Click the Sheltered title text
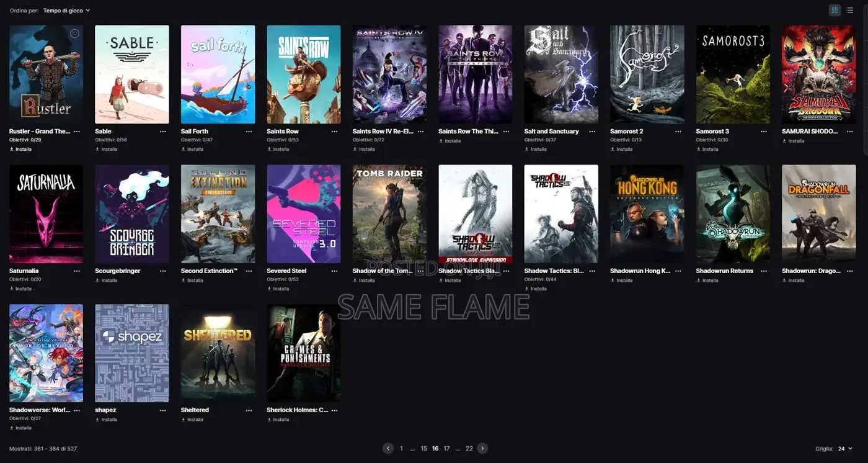Image resolution: width=868 pixels, height=463 pixels. (x=195, y=410)
